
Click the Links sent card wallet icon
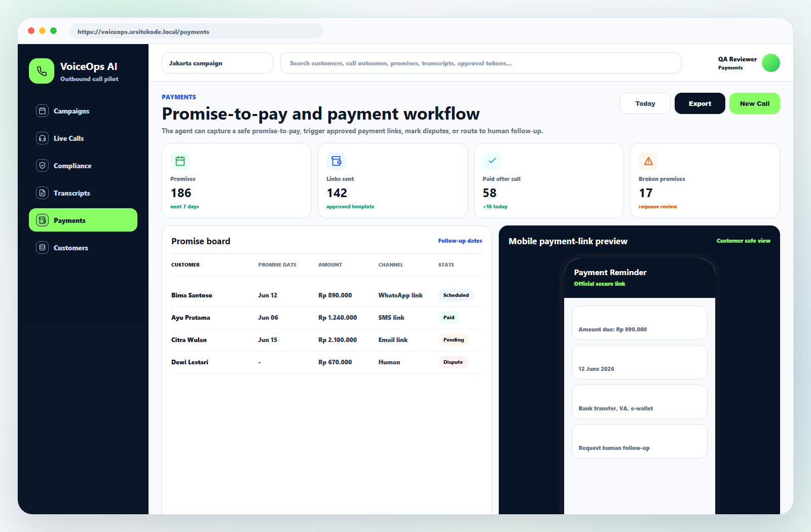tap(336, 161)
